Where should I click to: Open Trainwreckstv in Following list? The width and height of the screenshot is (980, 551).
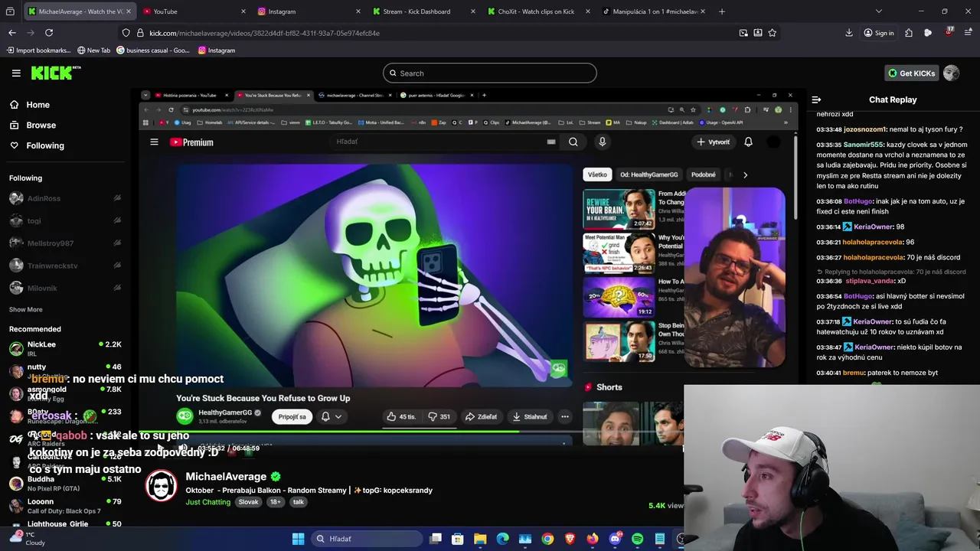click(64, 266)
